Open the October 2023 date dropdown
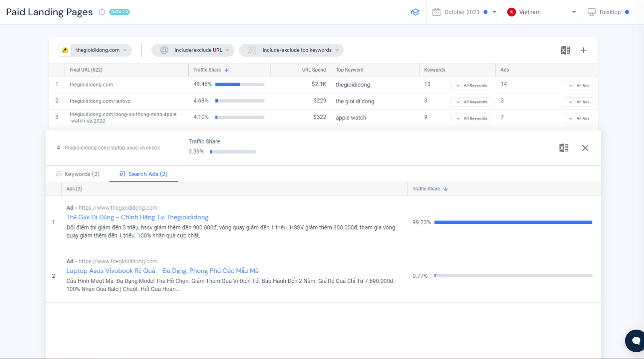 click(464, 12)
